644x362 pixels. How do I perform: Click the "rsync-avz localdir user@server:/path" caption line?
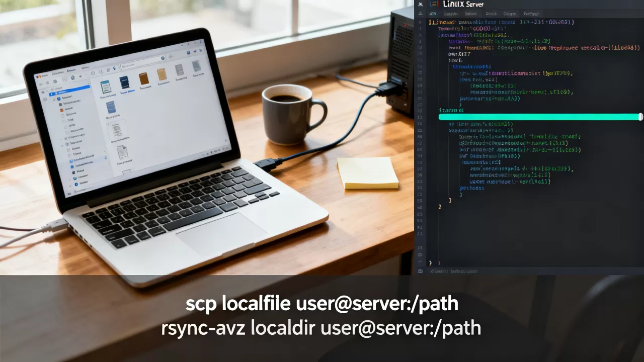point(321,328)
